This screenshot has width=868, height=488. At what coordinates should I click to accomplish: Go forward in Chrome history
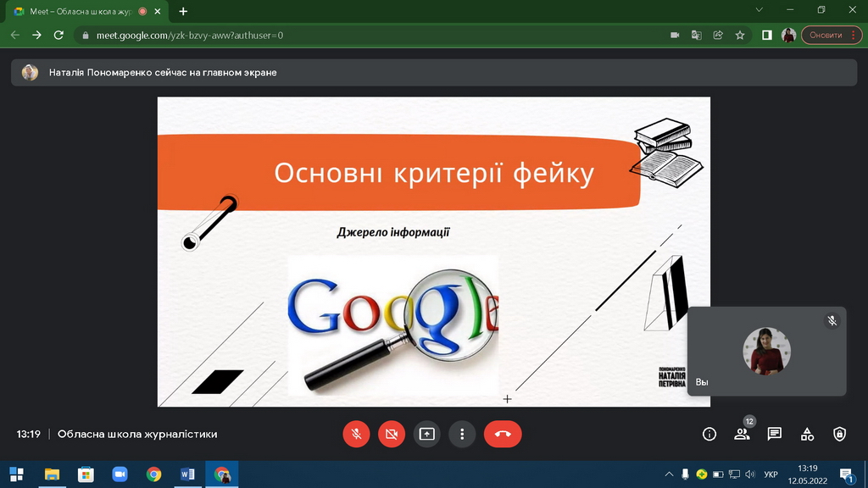36,36
